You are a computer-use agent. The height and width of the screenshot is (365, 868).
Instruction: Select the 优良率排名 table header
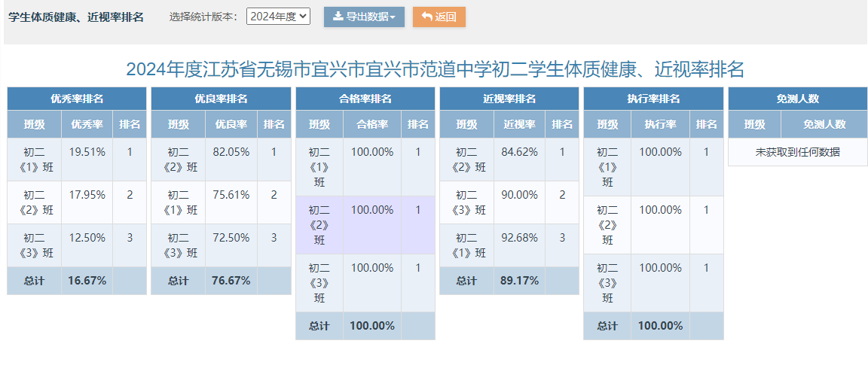pos(221,99)
